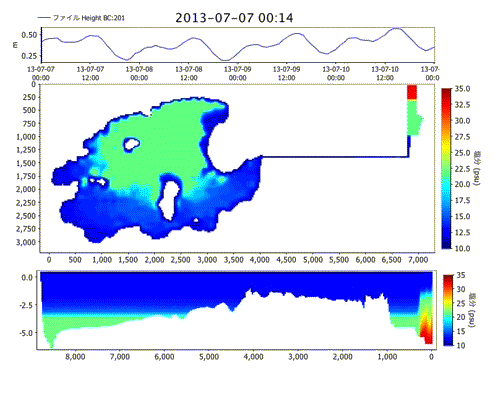The height and width of the screenshot is (396, 500).
Task: Click the 13-07-08 00:00 time axis label
Action: click(x=139, y=73)
